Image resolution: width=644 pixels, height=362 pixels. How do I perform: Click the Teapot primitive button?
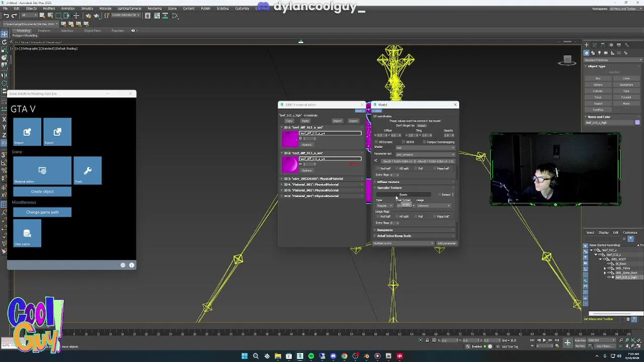point(598,104)
